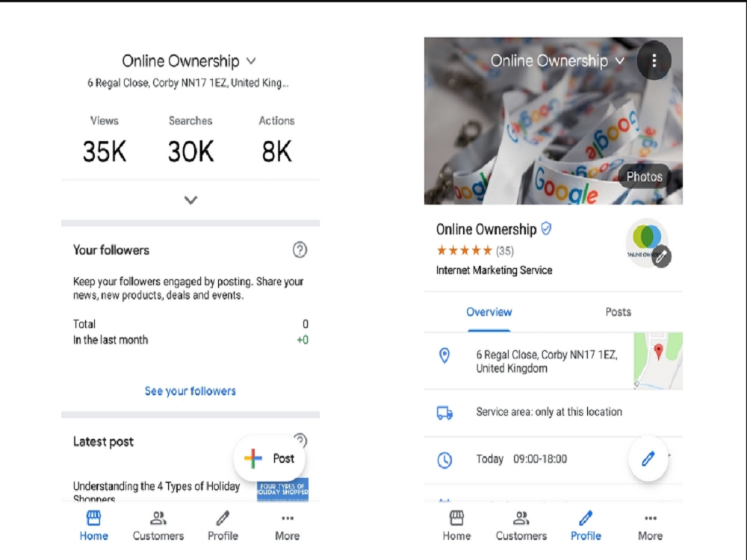
Task: Open the map thumbnail for address
Action: click(658, 361)
